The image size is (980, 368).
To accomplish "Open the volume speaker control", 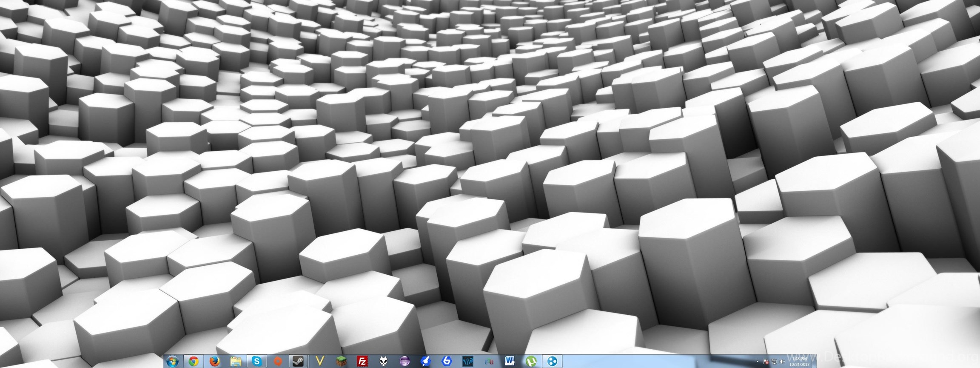I will pyautogui.click(x=782, y=362).
